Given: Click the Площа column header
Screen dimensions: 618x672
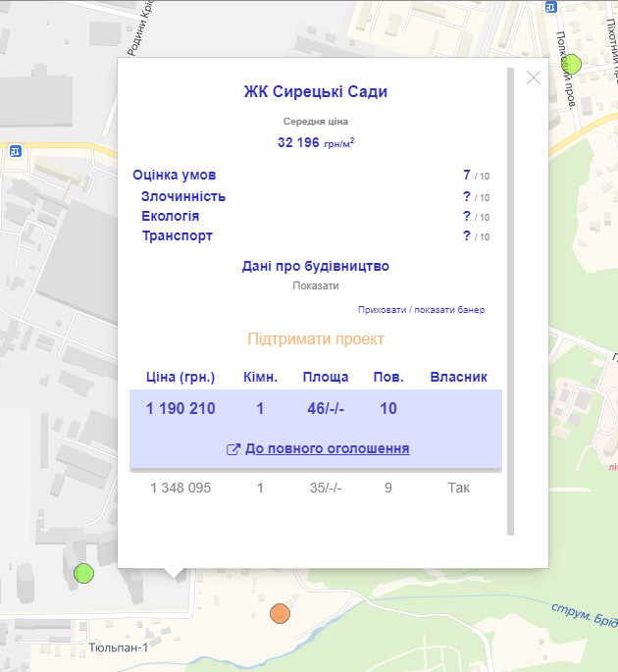Looking at the screenshot, I should coord(325,377).
